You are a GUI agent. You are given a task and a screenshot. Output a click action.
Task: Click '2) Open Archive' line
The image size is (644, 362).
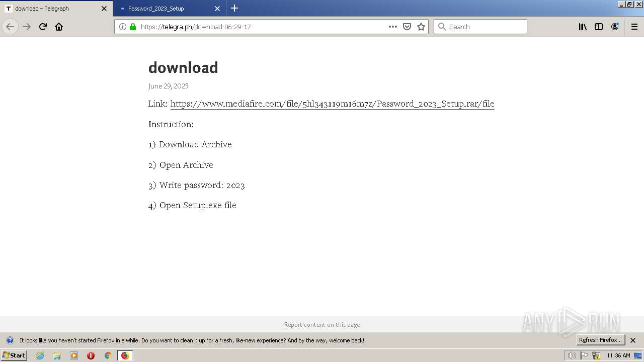coord(181,165)
